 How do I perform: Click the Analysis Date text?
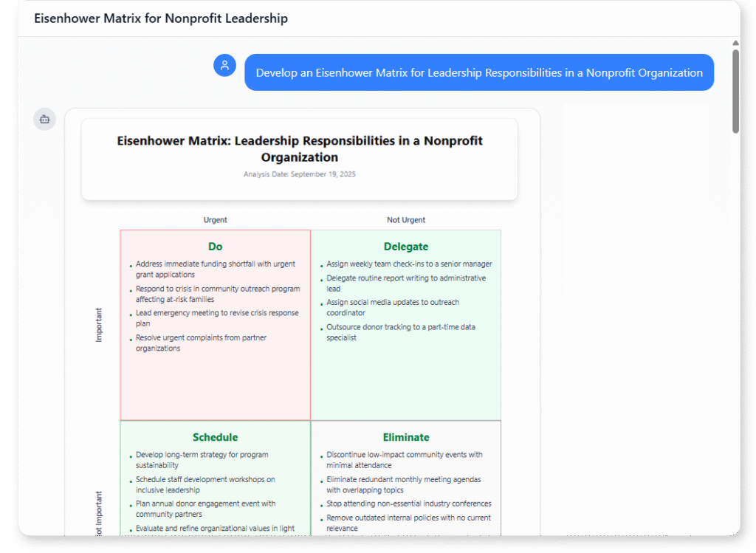coord(299,174)
